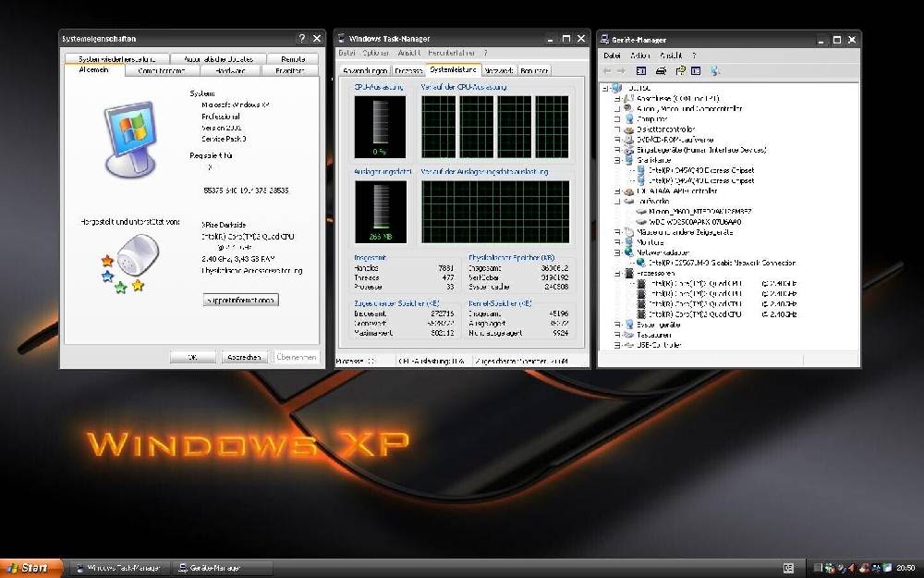This screenshot has width=924, height=578.
Task: Click the taskbar clock showing 20:50
Action: (906, 568)
